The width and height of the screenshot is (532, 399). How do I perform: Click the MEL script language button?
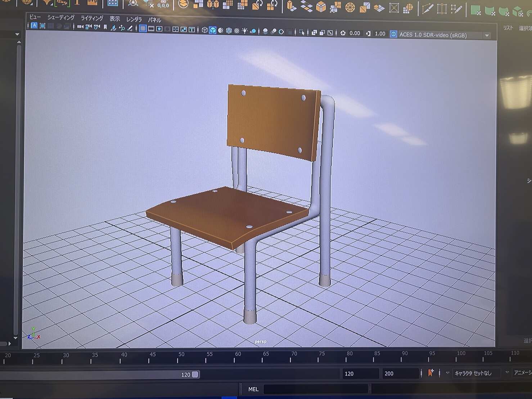click(253, 389)
